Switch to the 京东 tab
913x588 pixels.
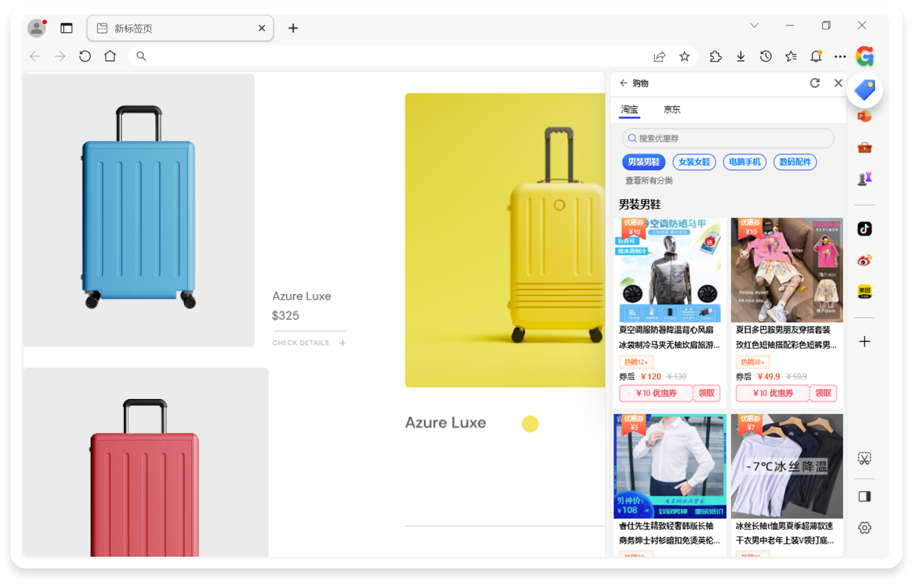672,110
